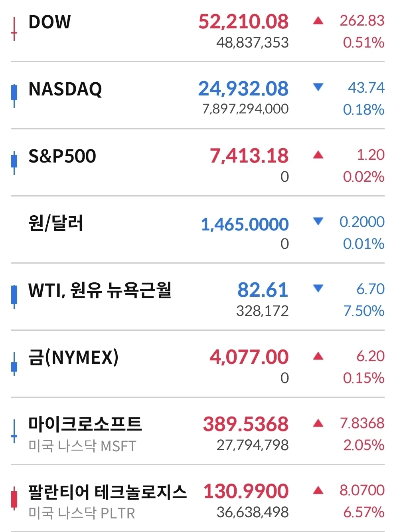Screen dimensions: 397x532
Task: Open the NASDAQ index details
Action: (198, 96)
